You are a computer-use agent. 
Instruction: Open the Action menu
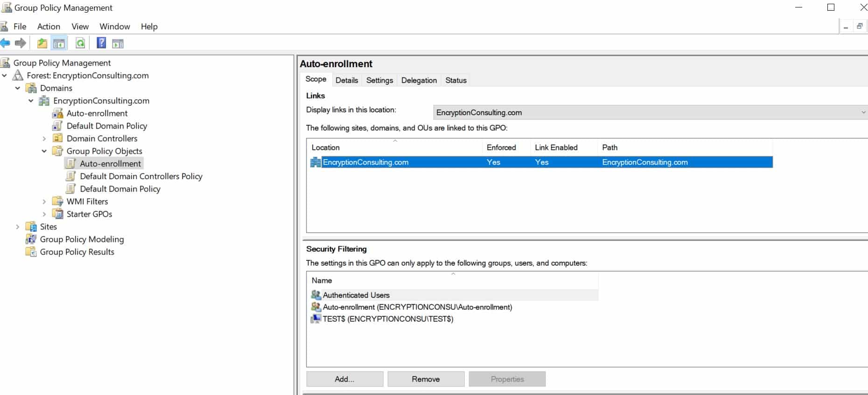[49, 27]
